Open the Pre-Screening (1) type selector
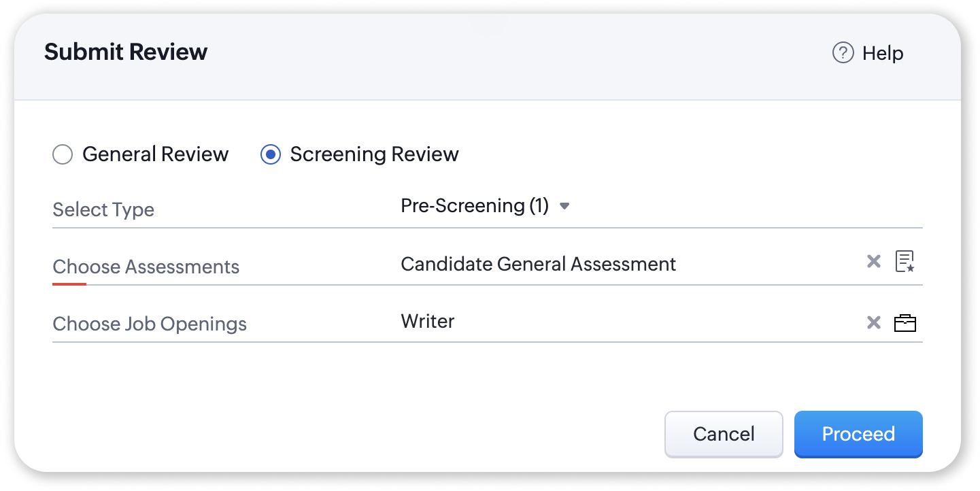Image resolution: width=980 pixels, height=491 pixels. [475, 206]
